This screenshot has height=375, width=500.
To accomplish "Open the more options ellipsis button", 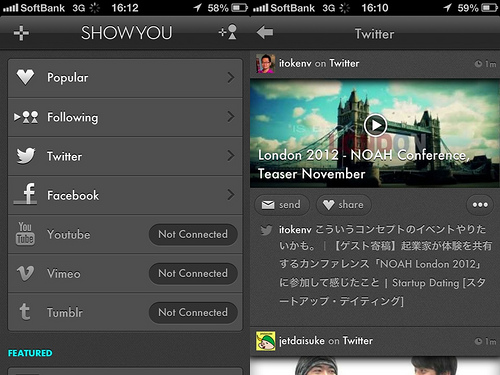I will tap(480, 205).
